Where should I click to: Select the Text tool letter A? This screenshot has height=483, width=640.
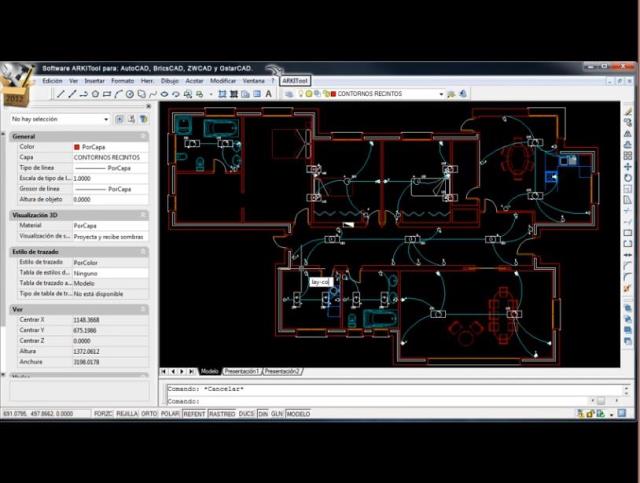coord(268,94)
